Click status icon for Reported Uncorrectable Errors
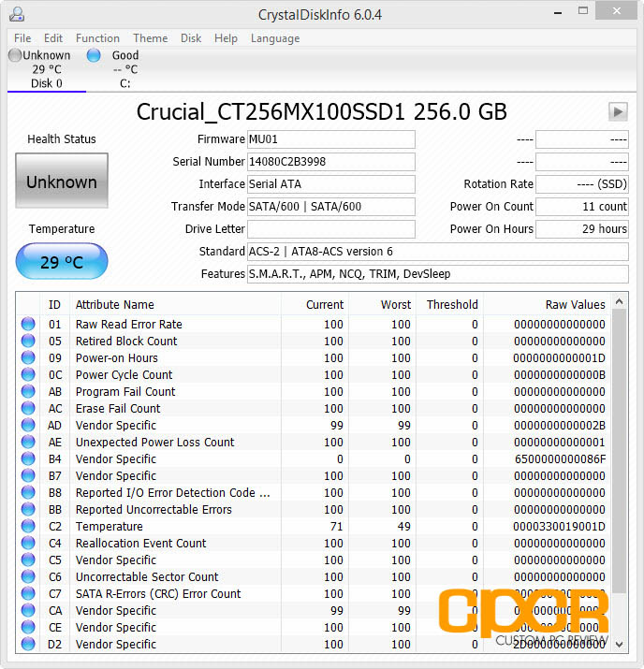 [x=28, y=509]
